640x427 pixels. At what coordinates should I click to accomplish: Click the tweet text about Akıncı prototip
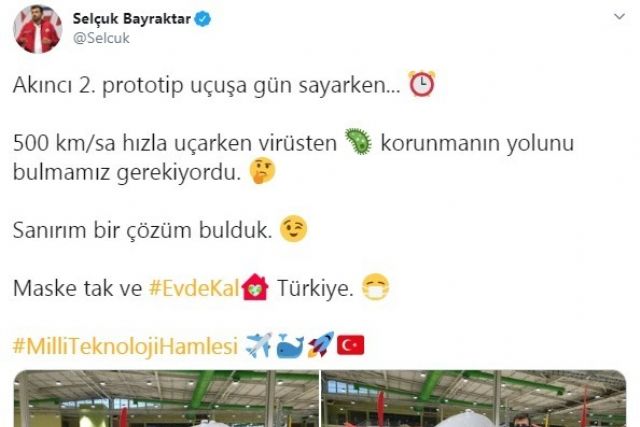207,85
